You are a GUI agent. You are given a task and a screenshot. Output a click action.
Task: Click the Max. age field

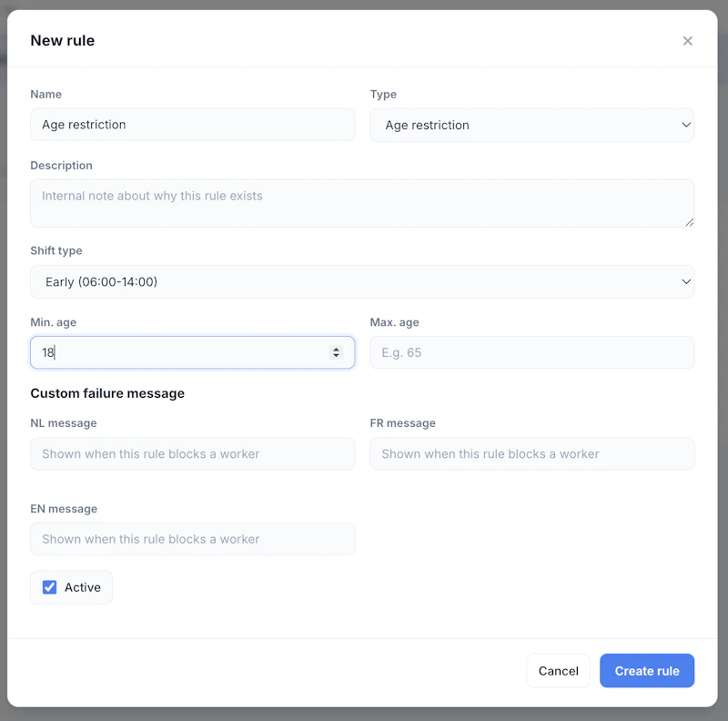click(531, 352)
